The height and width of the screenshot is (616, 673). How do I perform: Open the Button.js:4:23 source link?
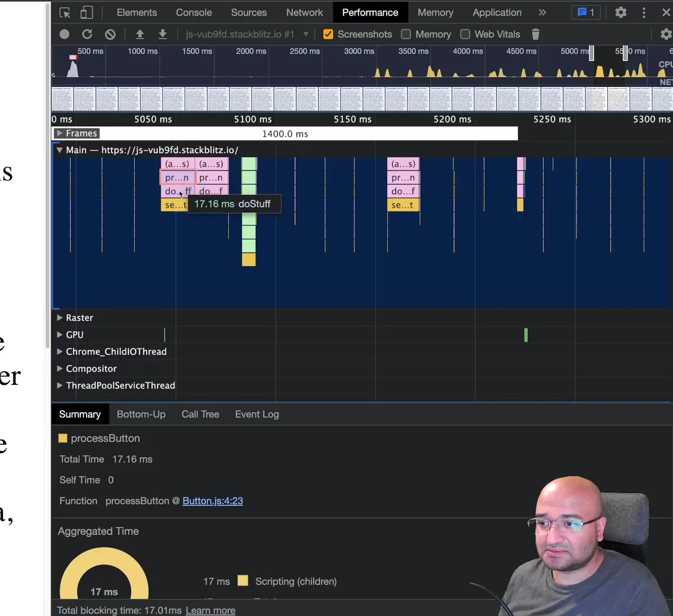(x=212, y=501)
